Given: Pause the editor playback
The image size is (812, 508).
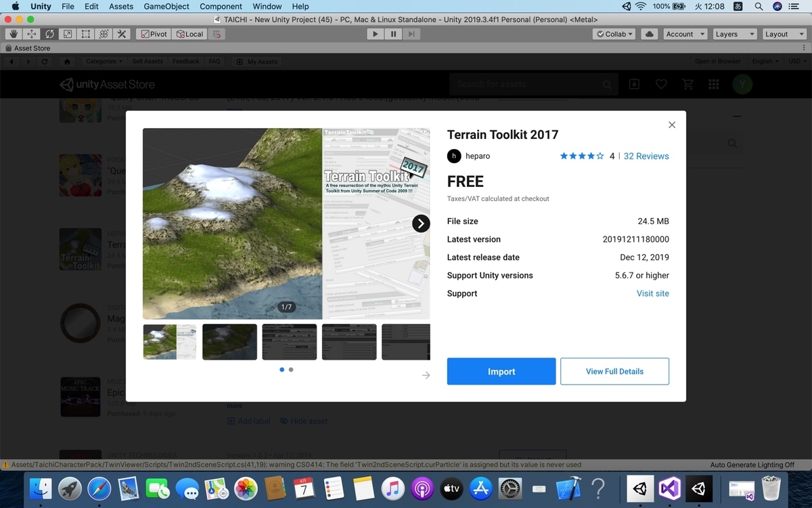Looking at the screenshot, I should pos(393,34).
